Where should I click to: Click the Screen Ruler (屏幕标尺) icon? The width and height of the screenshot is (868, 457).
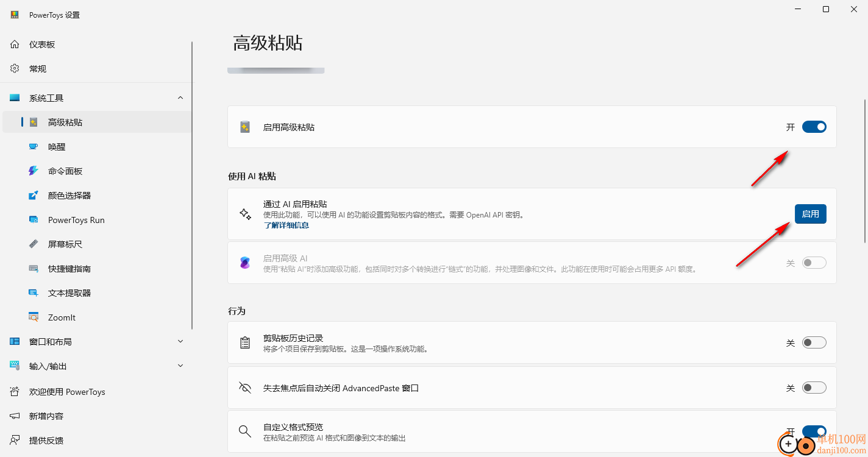click(34, 244)
